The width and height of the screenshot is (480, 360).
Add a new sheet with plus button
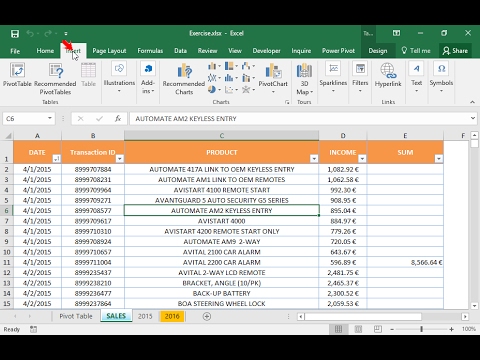point(207,316)
